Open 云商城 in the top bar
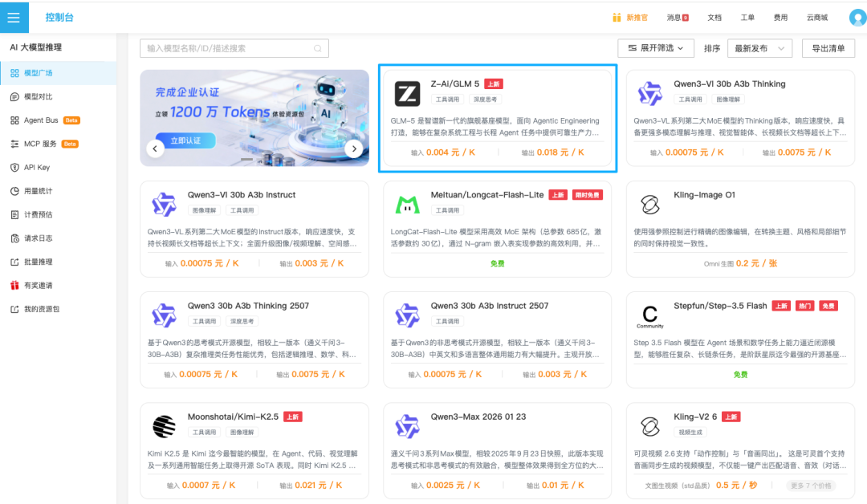This screenshot has width=867, height=504. click(x=817, y=18)
